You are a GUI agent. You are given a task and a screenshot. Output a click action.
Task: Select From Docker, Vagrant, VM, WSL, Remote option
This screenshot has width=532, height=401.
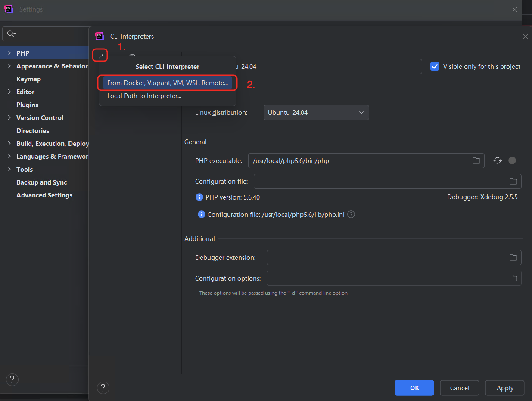[x=167, y=83]
